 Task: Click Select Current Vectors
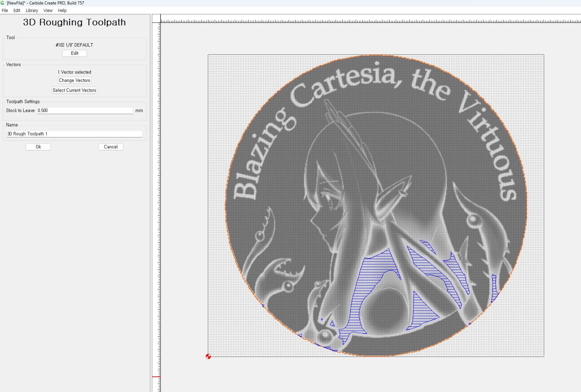click(x=74, y=90)
